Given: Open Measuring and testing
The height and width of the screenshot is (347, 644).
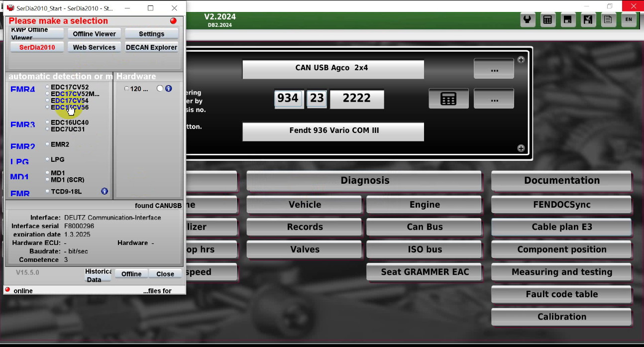Looking at the screenshot, I should coord(561,272).
